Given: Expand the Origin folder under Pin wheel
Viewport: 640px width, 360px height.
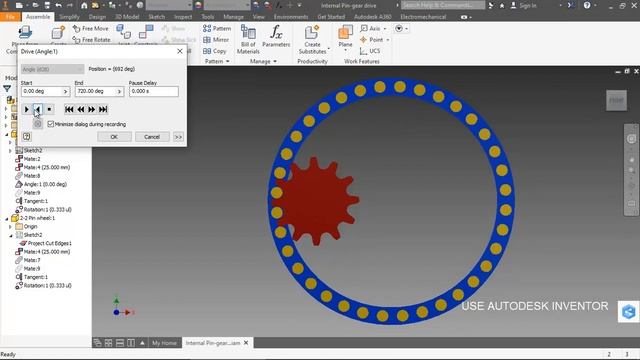Looking at the screenshot, I should point(11,227).
